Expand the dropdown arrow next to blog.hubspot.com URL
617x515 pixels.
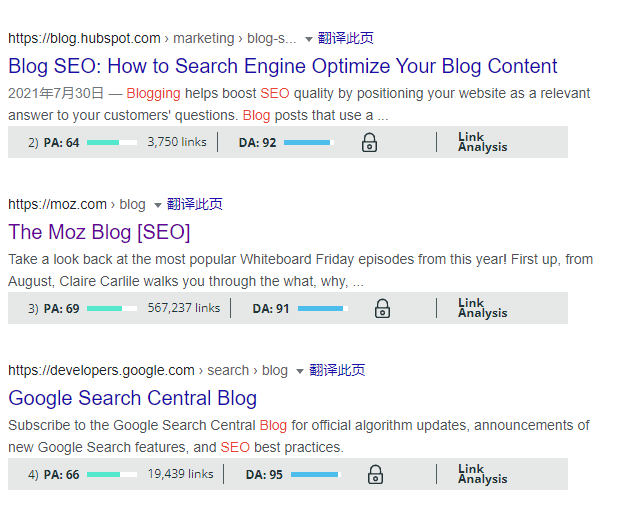[309, 39]
